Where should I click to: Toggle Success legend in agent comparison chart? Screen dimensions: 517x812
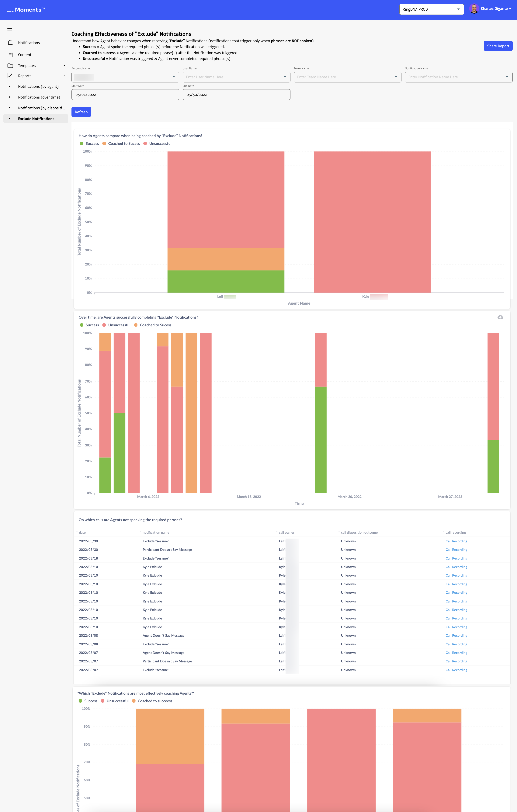tap(89, 144)
